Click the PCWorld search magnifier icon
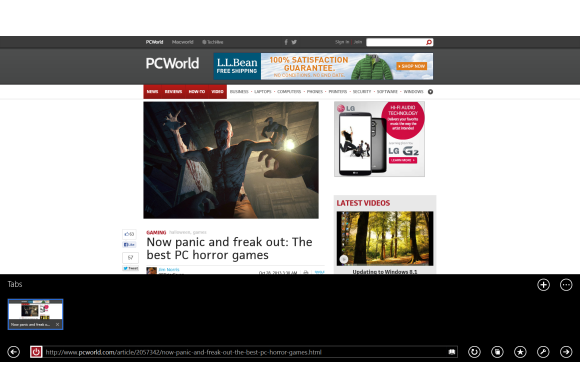This screenshot has width=580, height=388. pos(429,42)
